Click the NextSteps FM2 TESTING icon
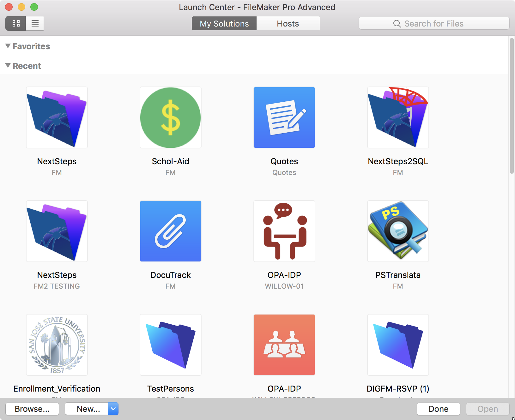Screen dimensions: 515x420 tap(57, 231)
